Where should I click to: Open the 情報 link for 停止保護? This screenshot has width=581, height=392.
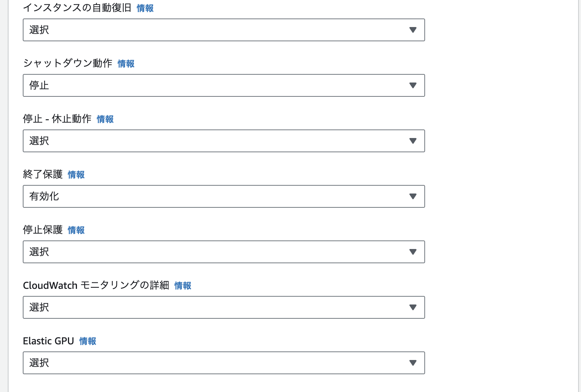pos(76,230)
